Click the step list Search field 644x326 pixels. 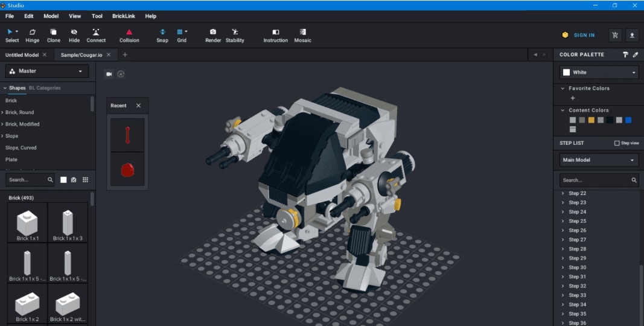point(599,180)
